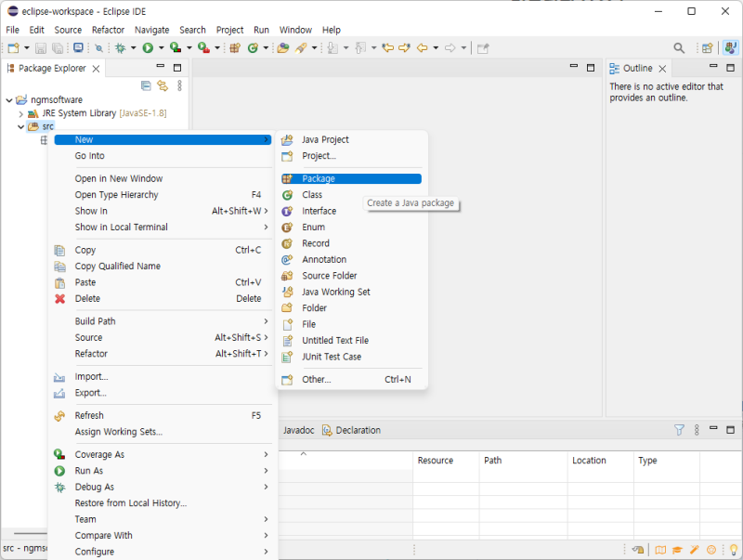Click the light bulb icon in the status bar
This screenshot has width=743, height=560.
pos(734,550)
